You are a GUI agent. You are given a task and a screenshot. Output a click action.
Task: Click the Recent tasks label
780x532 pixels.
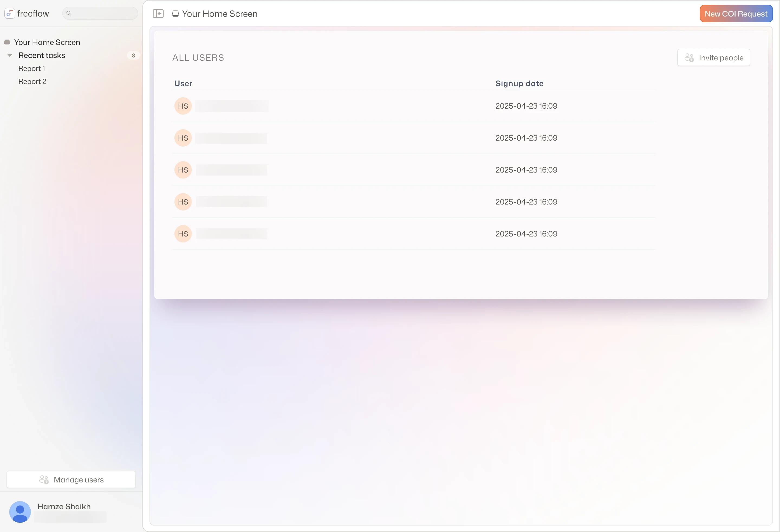pos(42,55)
